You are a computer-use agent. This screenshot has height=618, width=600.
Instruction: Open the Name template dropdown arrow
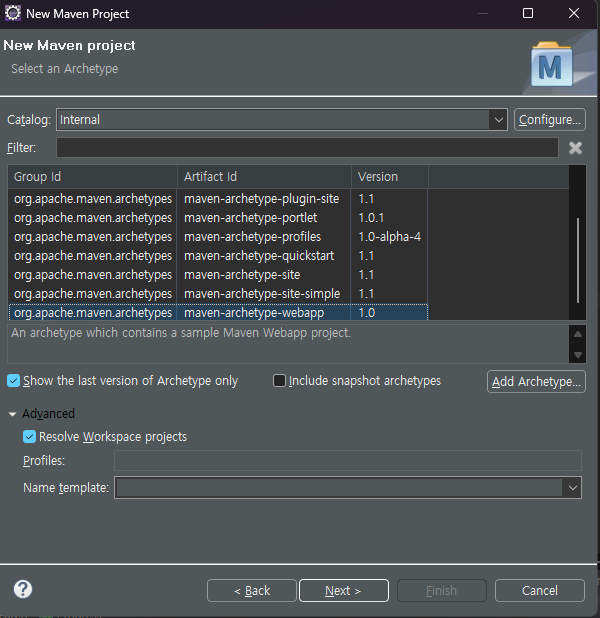click(572, 488)
